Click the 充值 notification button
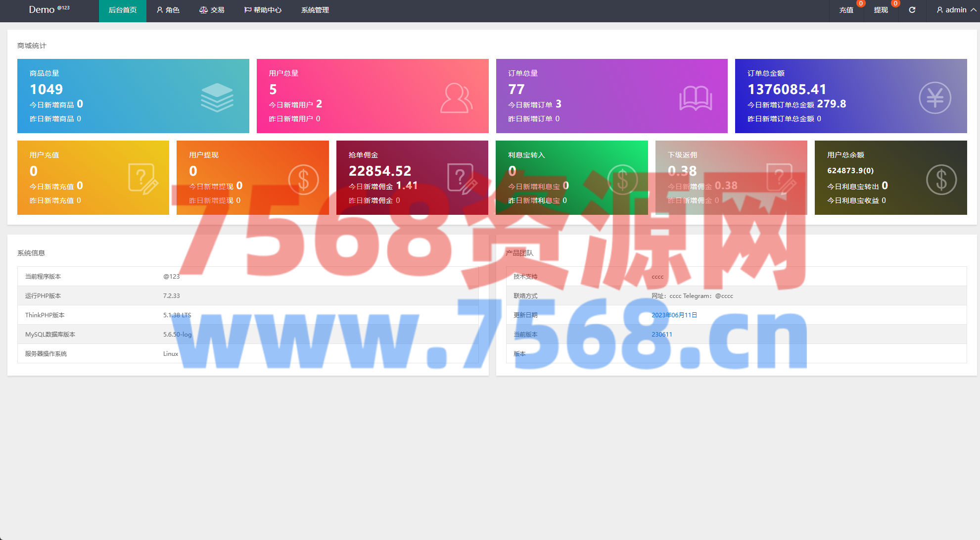The height and width of the screenshot is (540, 980). tap(846, 10)
